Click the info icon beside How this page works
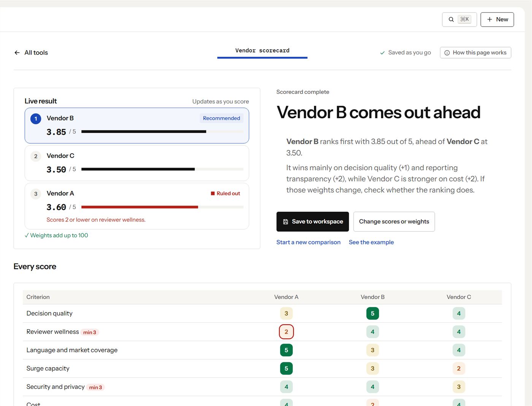 coord(447,53)
